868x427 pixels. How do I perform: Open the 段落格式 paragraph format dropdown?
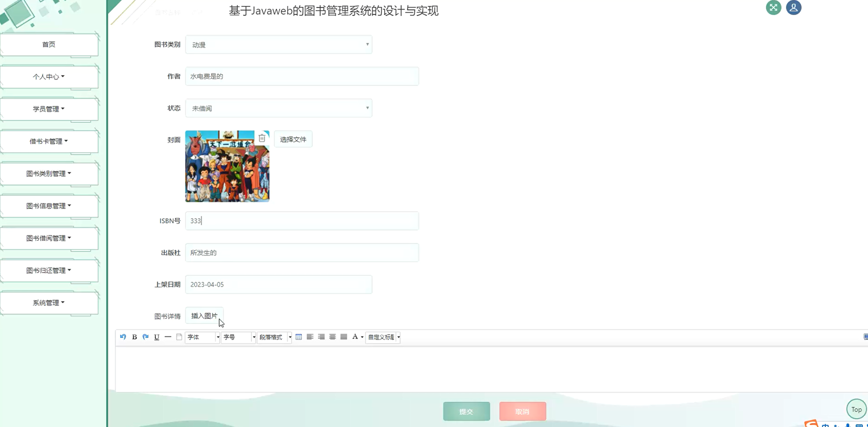274,337
